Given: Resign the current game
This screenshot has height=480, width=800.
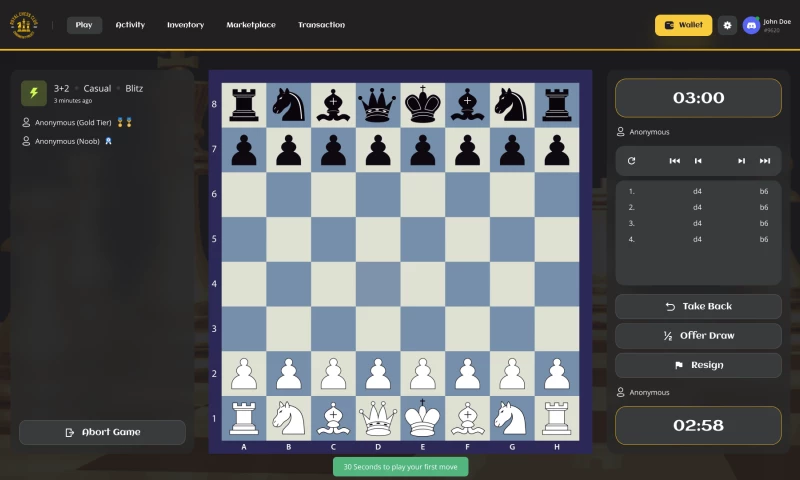Looking at the screenshot, I should point(698,365).
